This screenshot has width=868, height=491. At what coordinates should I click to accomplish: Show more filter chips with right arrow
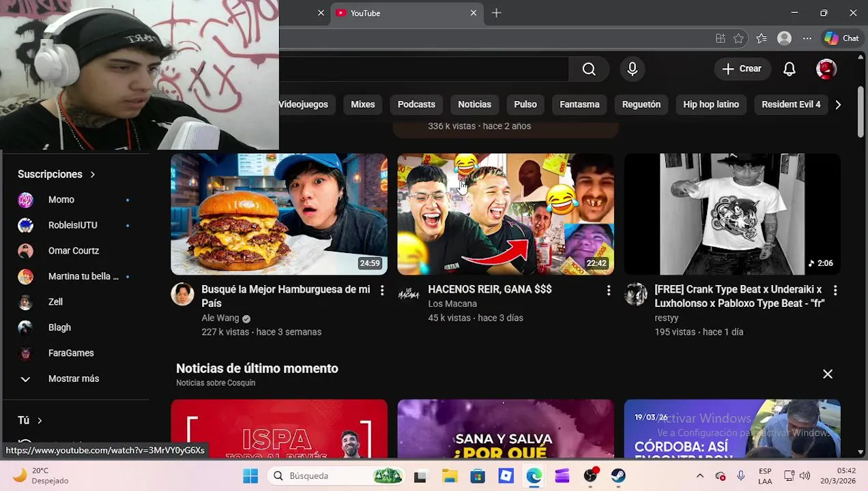coord(838,104)
